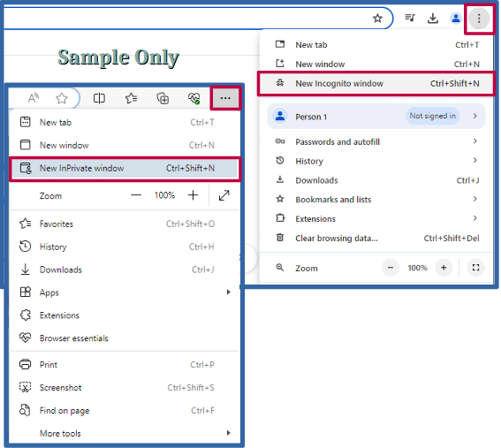
Task: Toggle full screen in Chrome Zoom row
Action: 475,268
